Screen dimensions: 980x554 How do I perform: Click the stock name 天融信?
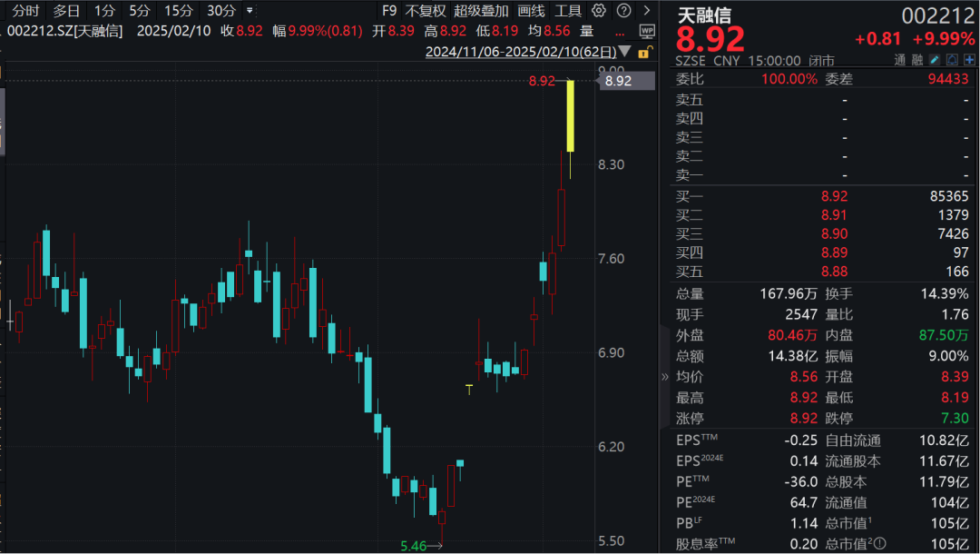coord(704,15)
